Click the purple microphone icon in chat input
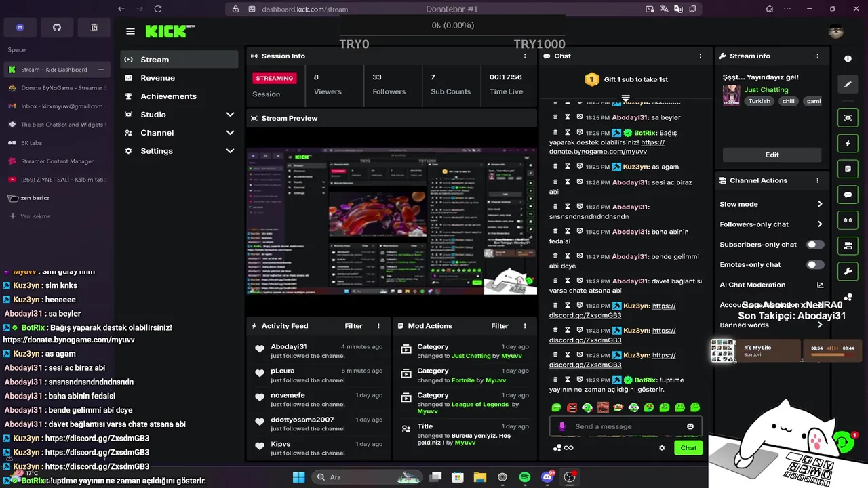 pos(561,426)
